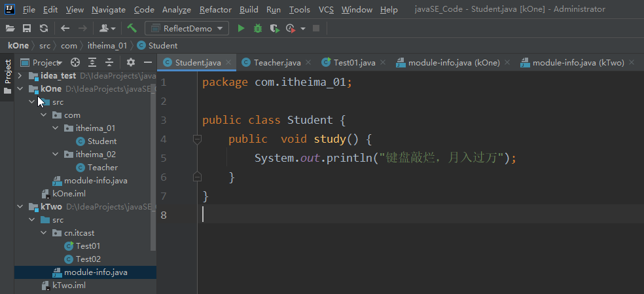Fold the study() method at line 4
This screenshot has width=644, height=294.
pyautogui.click(x=197, y=140)
